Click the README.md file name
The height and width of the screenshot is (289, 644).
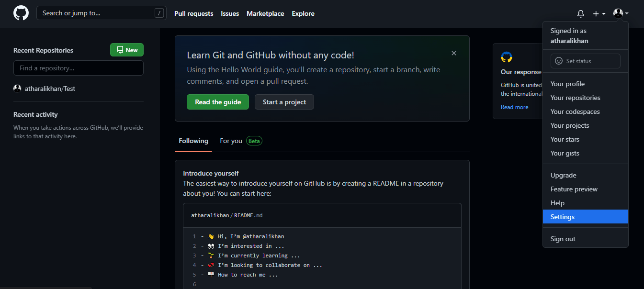[x=249, y=215]
